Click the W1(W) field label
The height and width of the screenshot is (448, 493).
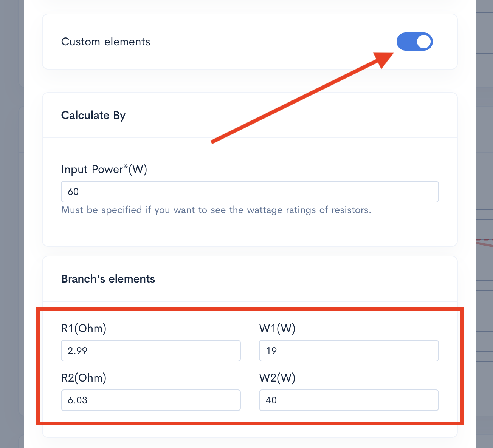click(277, 328)
